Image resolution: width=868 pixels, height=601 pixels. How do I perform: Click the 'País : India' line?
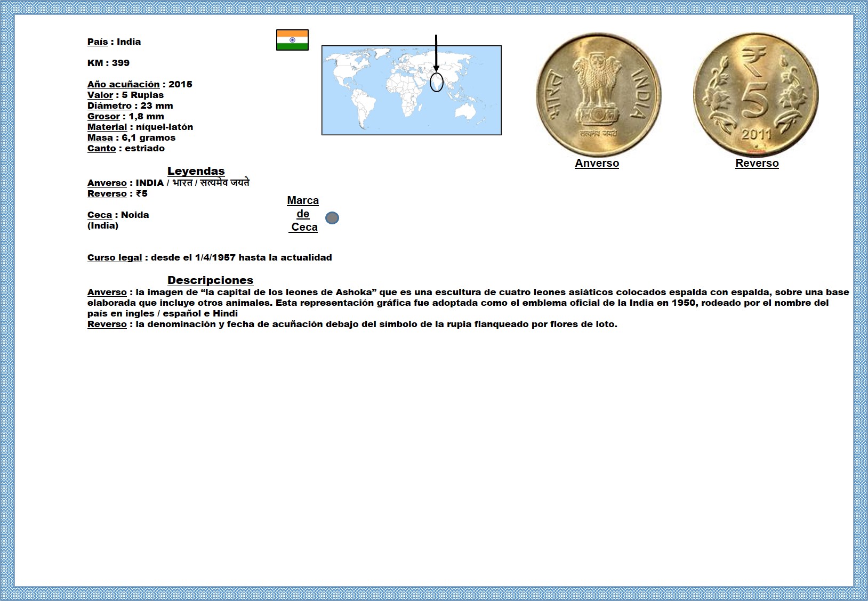point(114,42)
